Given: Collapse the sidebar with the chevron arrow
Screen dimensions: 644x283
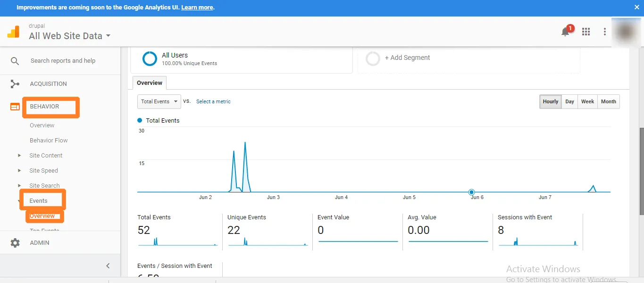Looking at the screenshot, I should [108, 266].
